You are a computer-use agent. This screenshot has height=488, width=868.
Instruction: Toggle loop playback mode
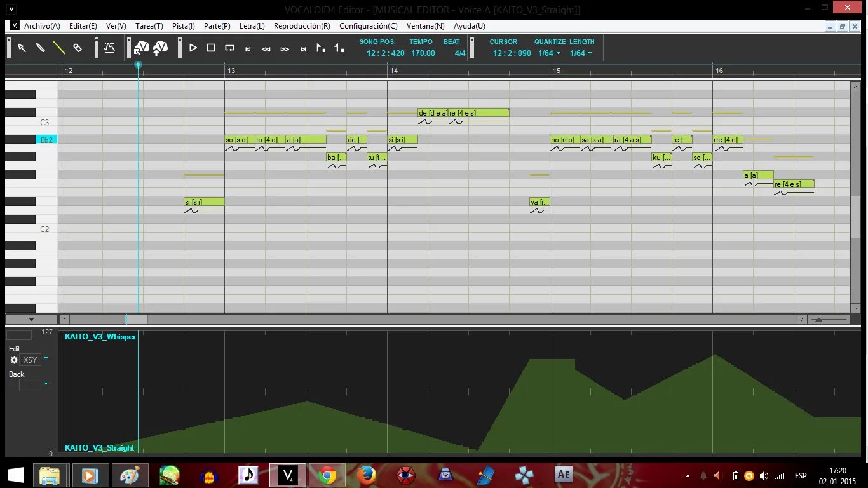[x=229, y=48]
